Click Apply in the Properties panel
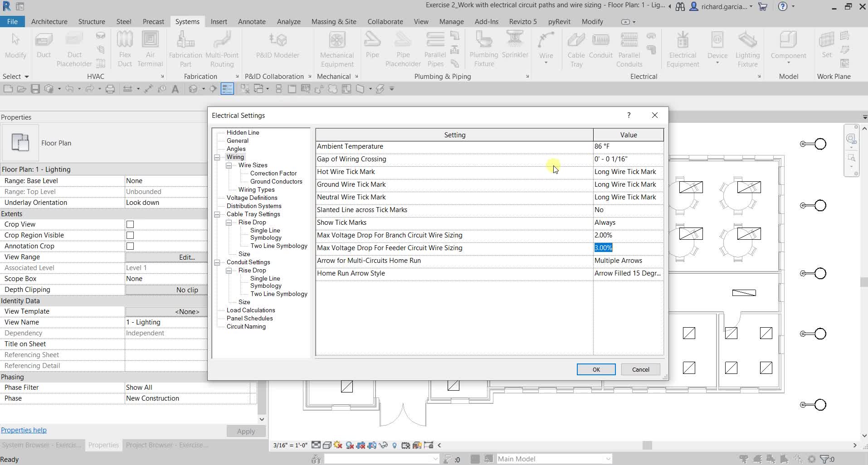 click(245, 431)
